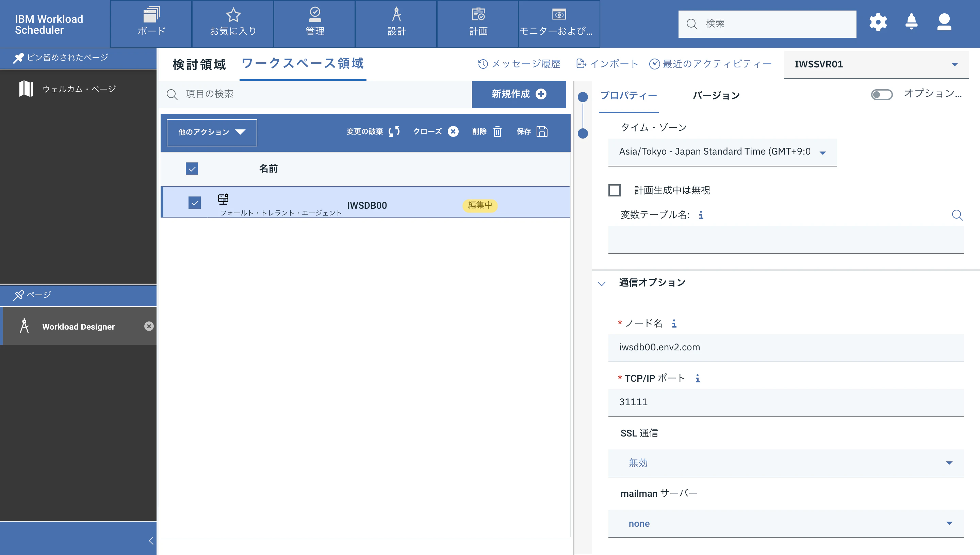Switch to ワークスペース領域 tab
980x555 pixels.
tap(303, 63)
